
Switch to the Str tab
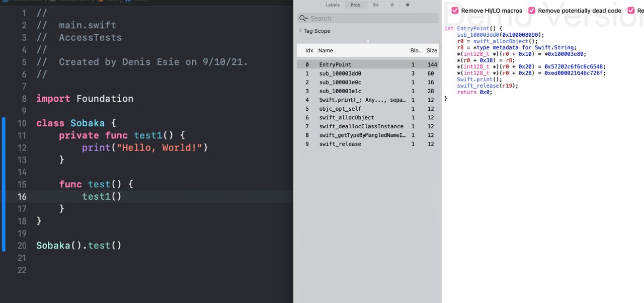point(375,5)
